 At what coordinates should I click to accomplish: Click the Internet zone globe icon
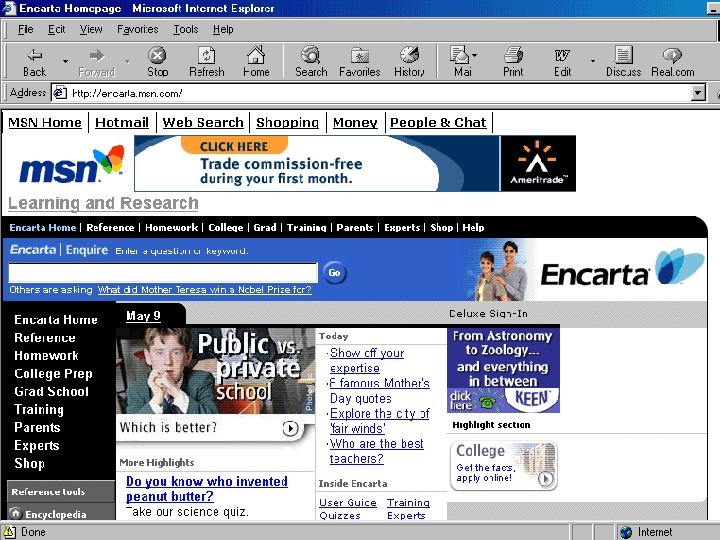click(x=625, y=532)
